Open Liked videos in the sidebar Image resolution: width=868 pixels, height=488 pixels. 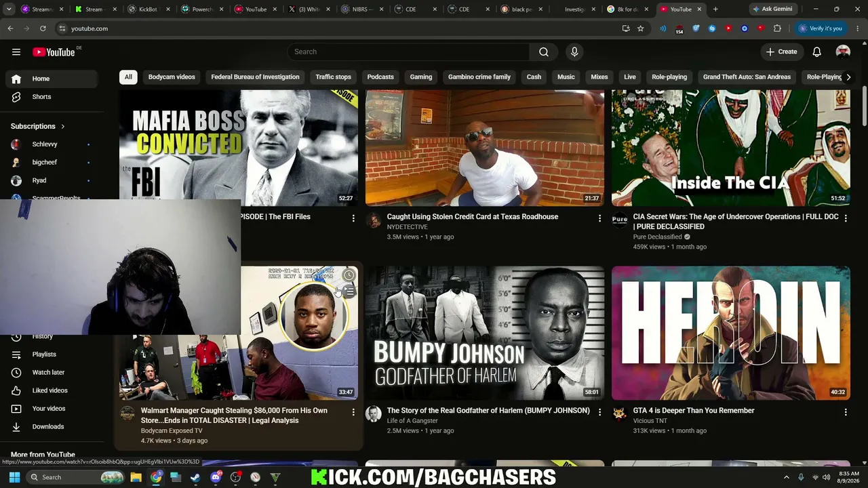52,390
